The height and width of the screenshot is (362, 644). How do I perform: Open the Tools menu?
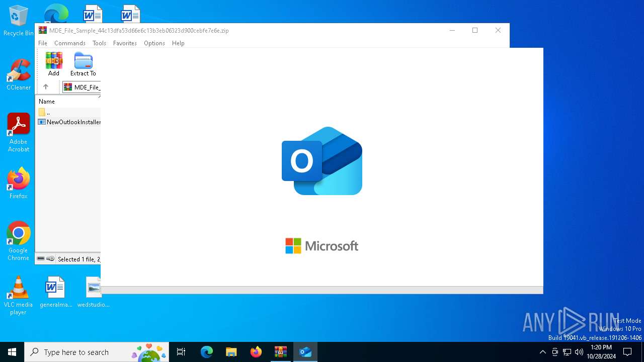pos(99,43)
